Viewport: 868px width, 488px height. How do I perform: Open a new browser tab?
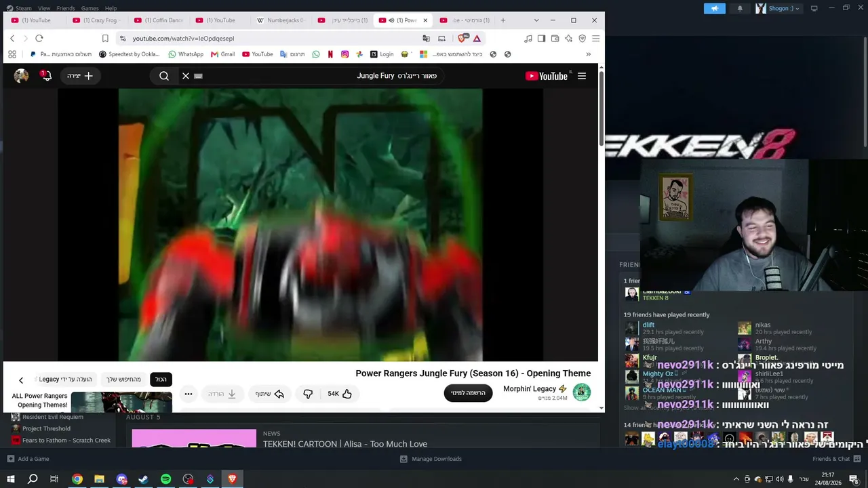pyautogui.click(x=502, y=20)
